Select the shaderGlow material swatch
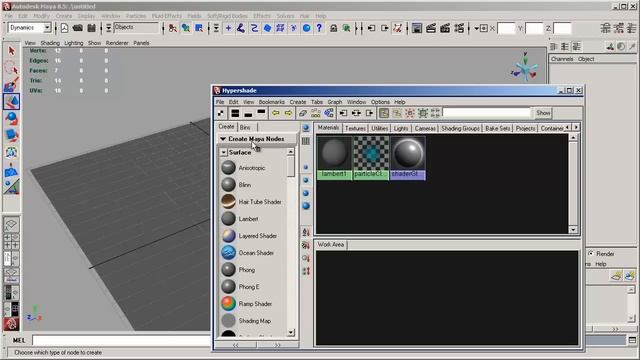The image size is (640, 360). pos(408,158)
